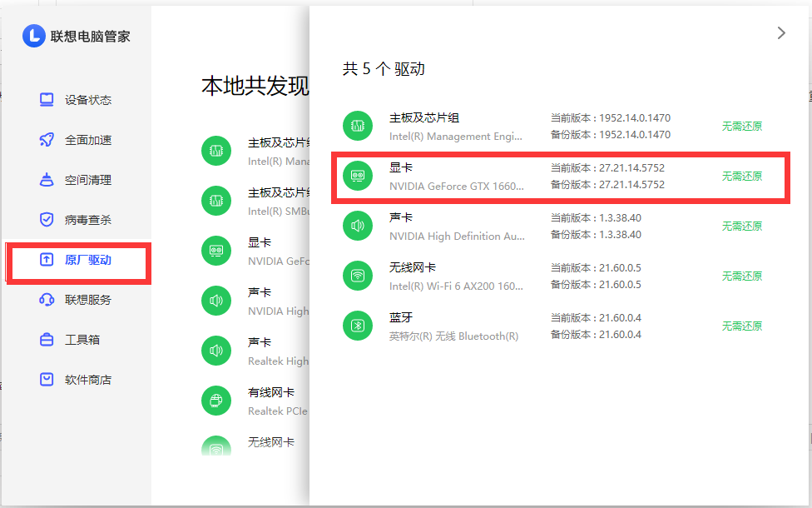Screen dimensions: 812x508
Task: Click the 无线网卡 title above Intel(R) Wi-Fi 6
Action: click(x=413, y=267)
